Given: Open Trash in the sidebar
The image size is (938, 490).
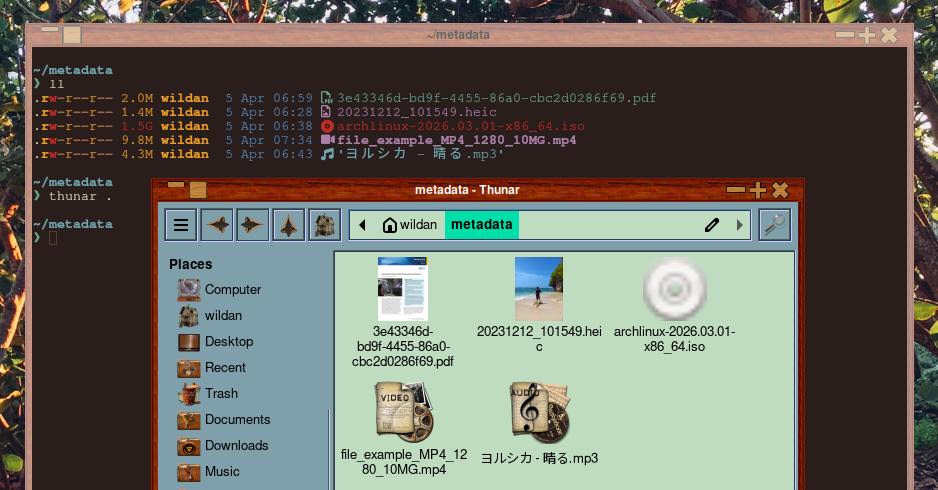Looking at the screenshot, I should [221, 394].
